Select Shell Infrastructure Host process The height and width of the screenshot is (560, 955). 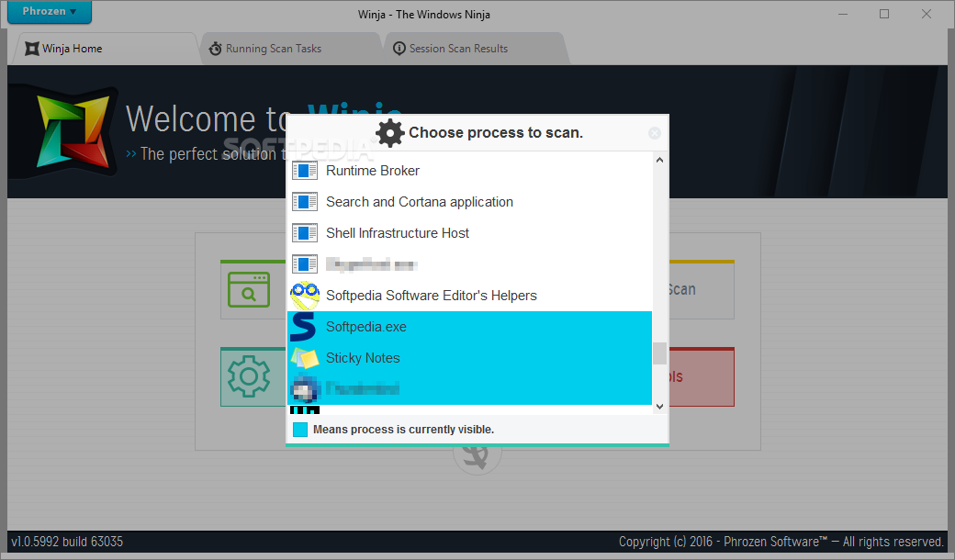469,233
